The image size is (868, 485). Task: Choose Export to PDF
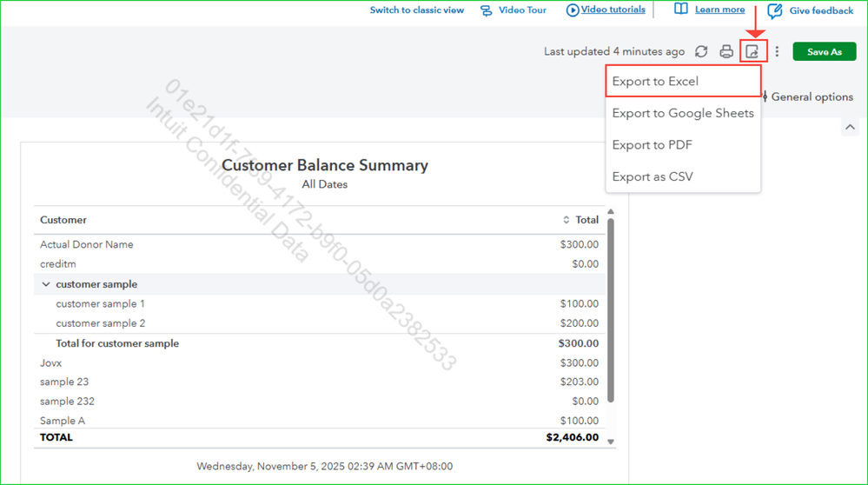683,145
